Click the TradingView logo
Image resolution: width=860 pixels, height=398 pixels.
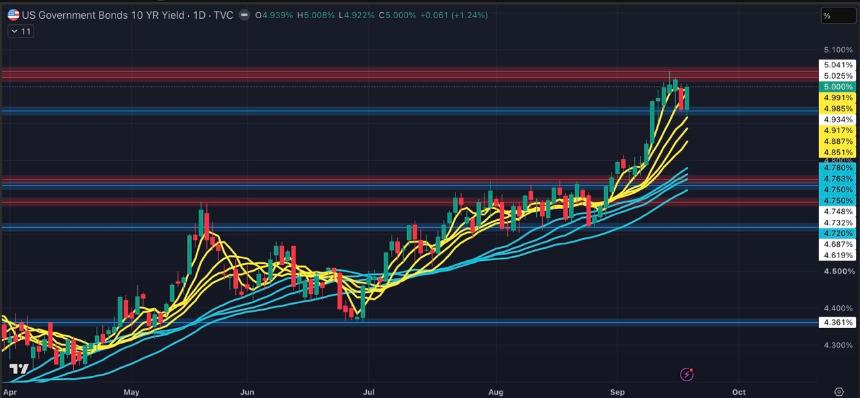(19, 368)
